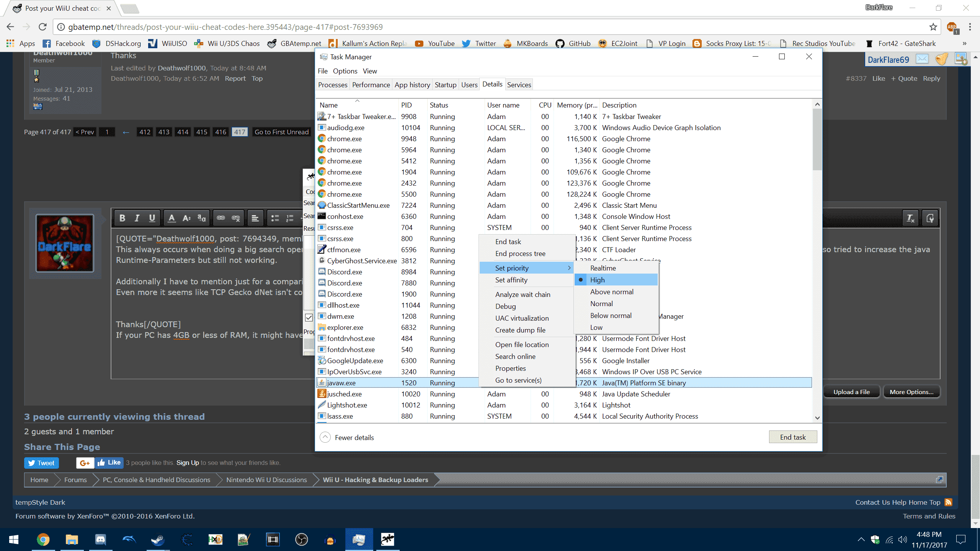Choose Below normal priority
Viewport: 980px width, 551px height.
tap(616, 316)
